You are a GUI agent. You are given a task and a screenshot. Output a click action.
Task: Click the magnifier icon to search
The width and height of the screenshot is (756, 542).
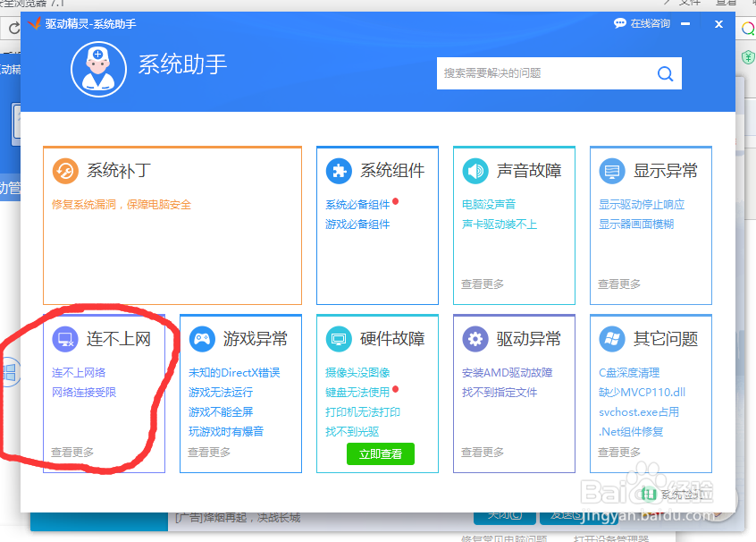coord(665,73)
